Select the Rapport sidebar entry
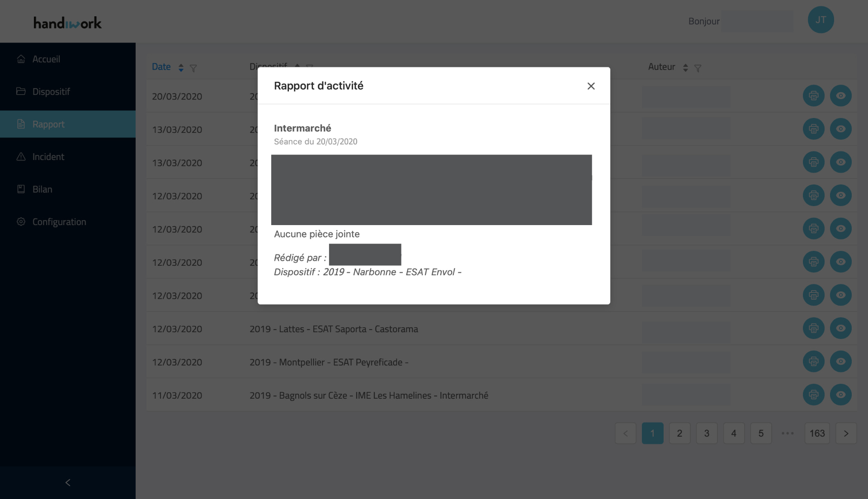This screenshot has height=499, width=868. click(68, 124)
